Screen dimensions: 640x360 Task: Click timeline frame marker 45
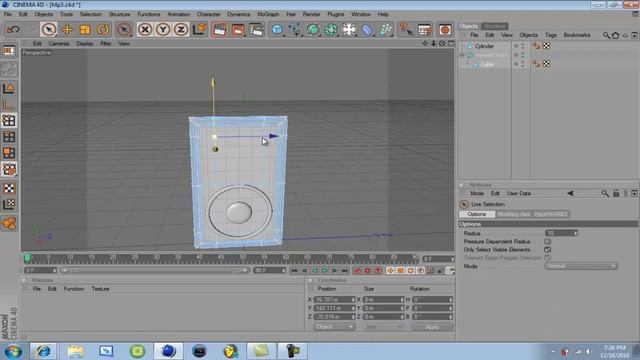point(220,258)
